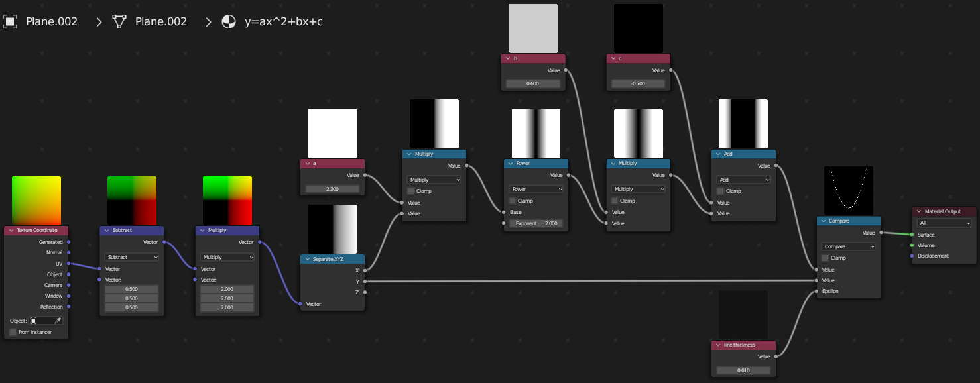This screenshot has height=383, width=980.
Task: Click the Exponent 2.000 slider field
Action: point(536,224)
